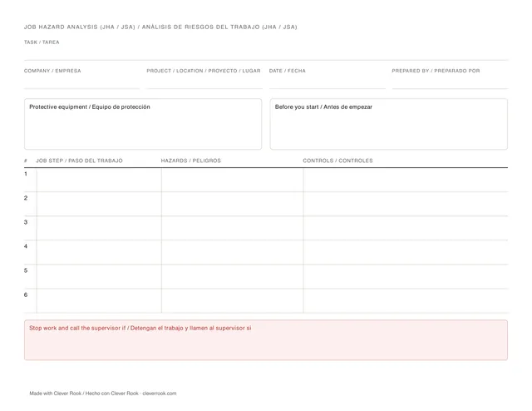Click the Company / Empresa field line
Image resolution: width=532 pixels, height=411 pixels.
(x=81, y=82)
